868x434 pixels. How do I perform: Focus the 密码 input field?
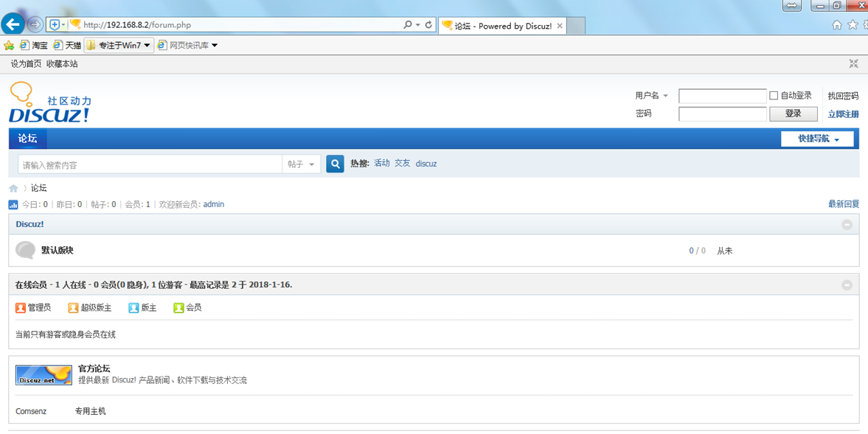click(x=723, y=114)
